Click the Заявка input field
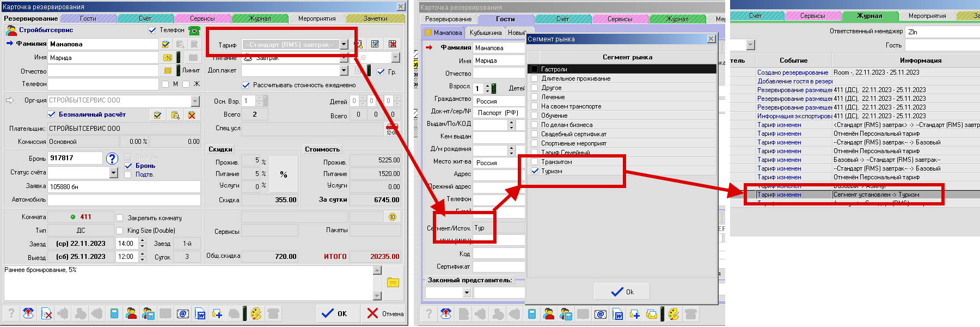Image resolution: width=980 pixels, height=327 pixels. point(124,186)
